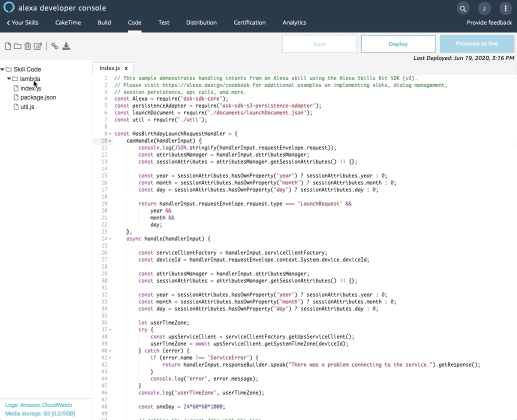The height and width of the screenshot is (420, 517).
Task: Switch to the Test tab
Action: click(x=163, y=22)
